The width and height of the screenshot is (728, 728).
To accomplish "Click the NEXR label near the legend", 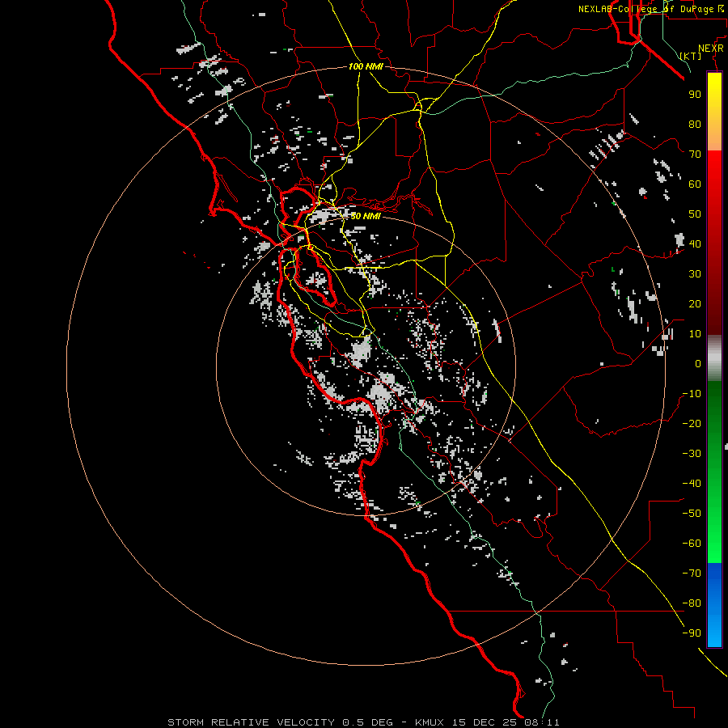I will [710, 49].
